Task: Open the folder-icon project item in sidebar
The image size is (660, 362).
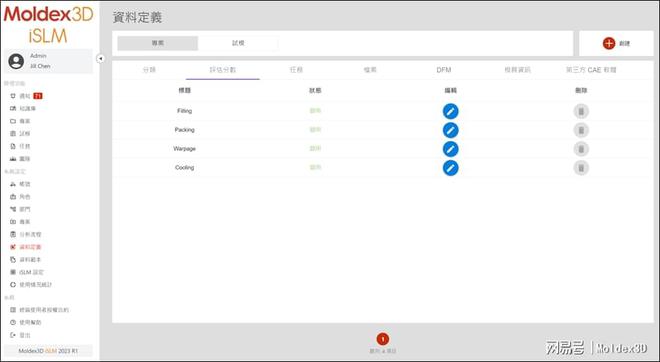Action: [20, 121]
